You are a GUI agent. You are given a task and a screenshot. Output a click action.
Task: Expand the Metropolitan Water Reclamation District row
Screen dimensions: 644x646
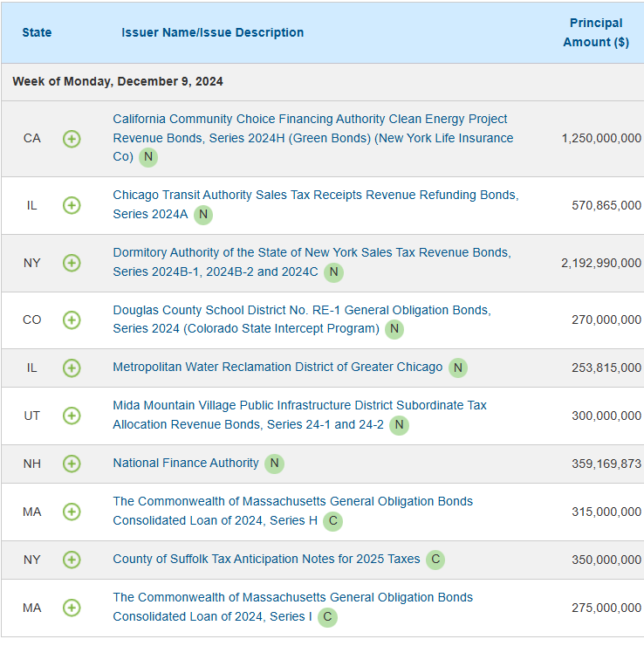click(72, 368)
